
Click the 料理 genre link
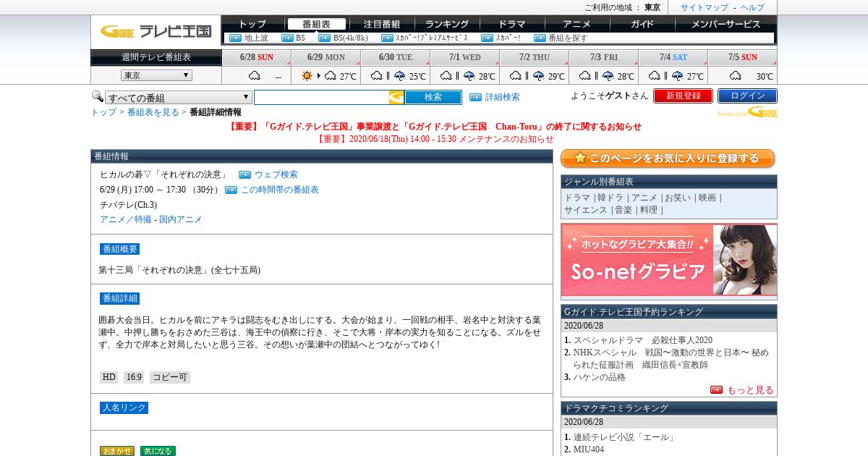pyautogui.click(x=649, y=210)
